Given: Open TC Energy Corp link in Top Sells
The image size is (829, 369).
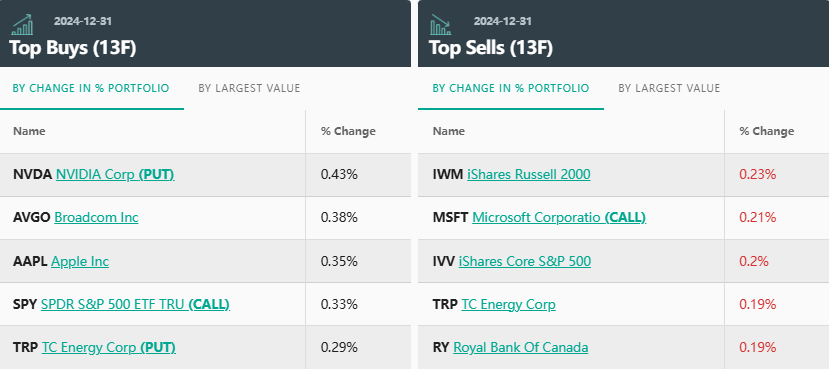Looking at the screenshot, I should click(x=509, y=305).
